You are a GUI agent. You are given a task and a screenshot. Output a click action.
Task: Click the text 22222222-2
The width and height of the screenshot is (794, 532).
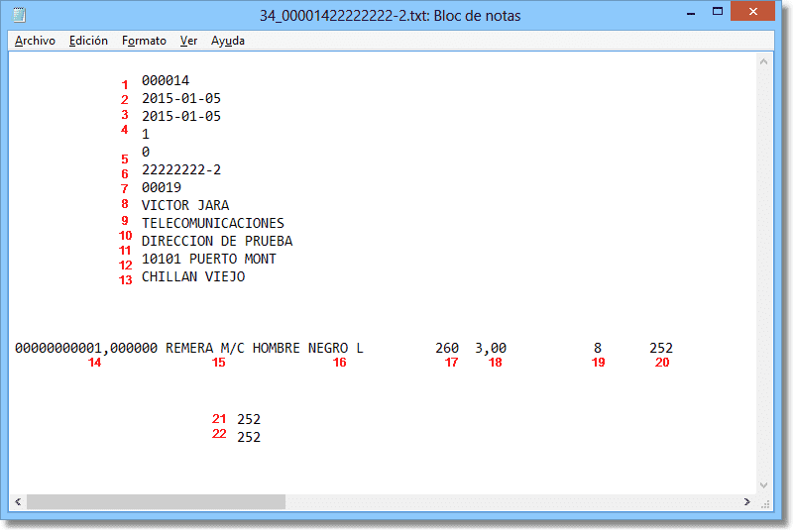point(181,169)
